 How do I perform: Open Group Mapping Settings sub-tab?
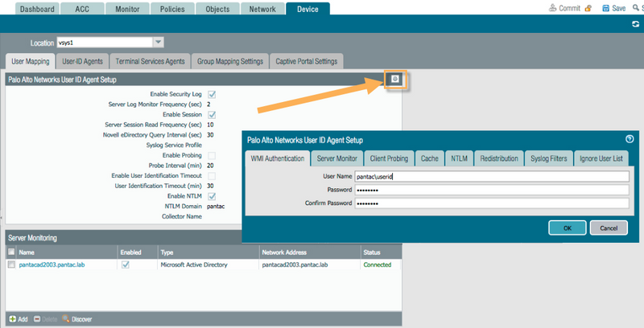coord(230,61)
